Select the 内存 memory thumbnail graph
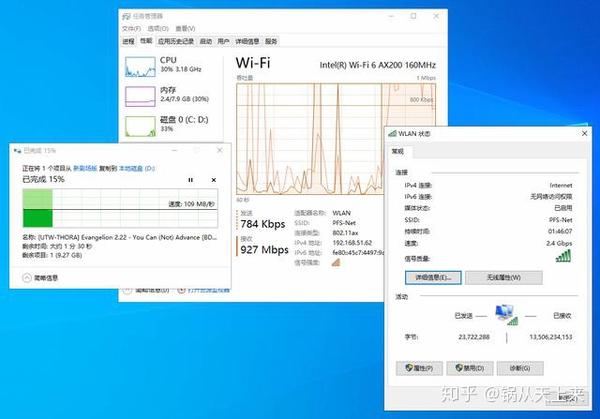Viewport: 600px width, 419px height. tap(140, 96)
